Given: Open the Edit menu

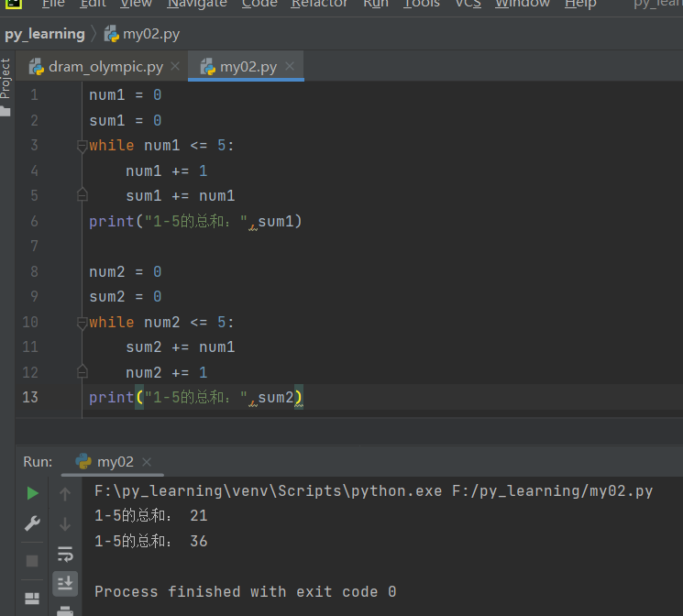Looking at the screenshot, I should pos(94,4).
